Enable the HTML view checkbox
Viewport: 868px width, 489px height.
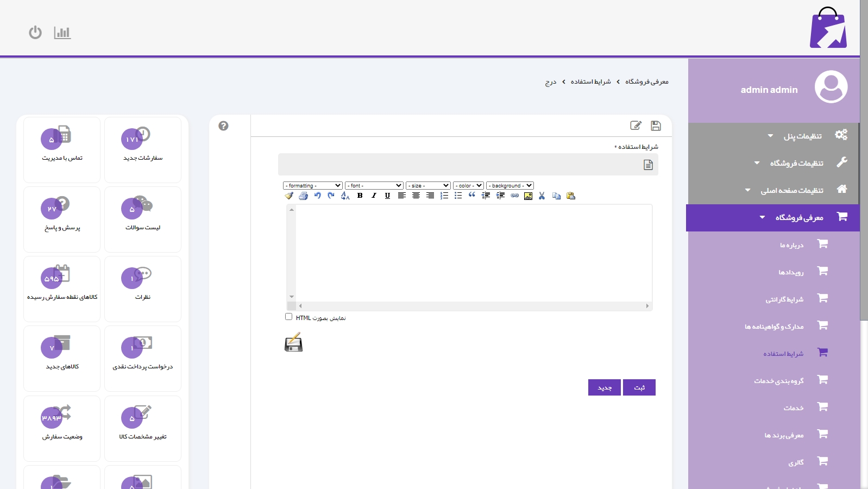pos(288,317)
